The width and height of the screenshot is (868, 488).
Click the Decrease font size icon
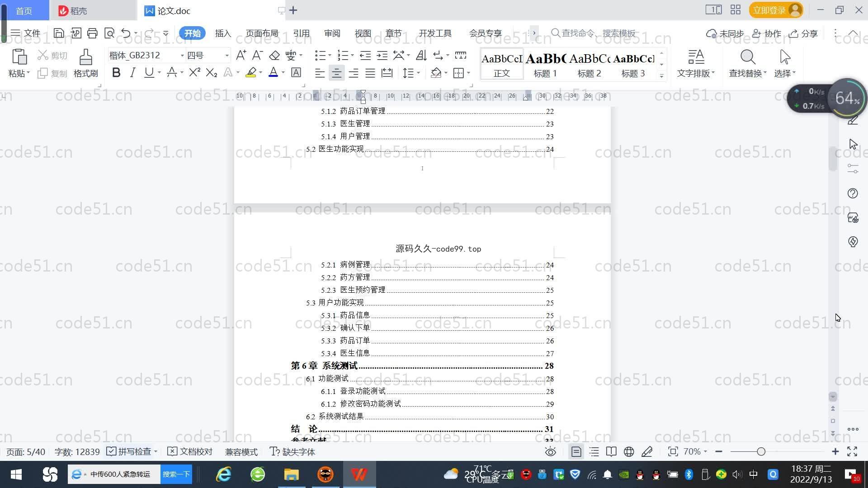[x=257, y=55]
